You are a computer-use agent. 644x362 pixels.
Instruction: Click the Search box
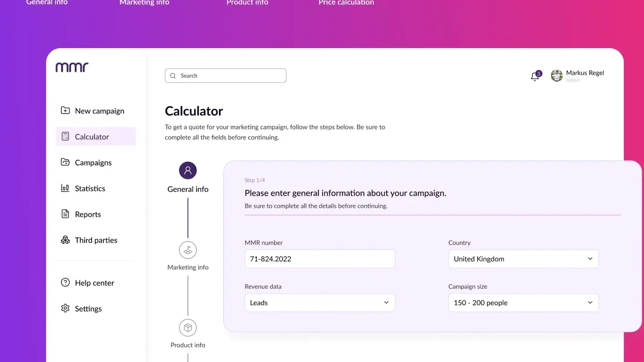[225, 76]
